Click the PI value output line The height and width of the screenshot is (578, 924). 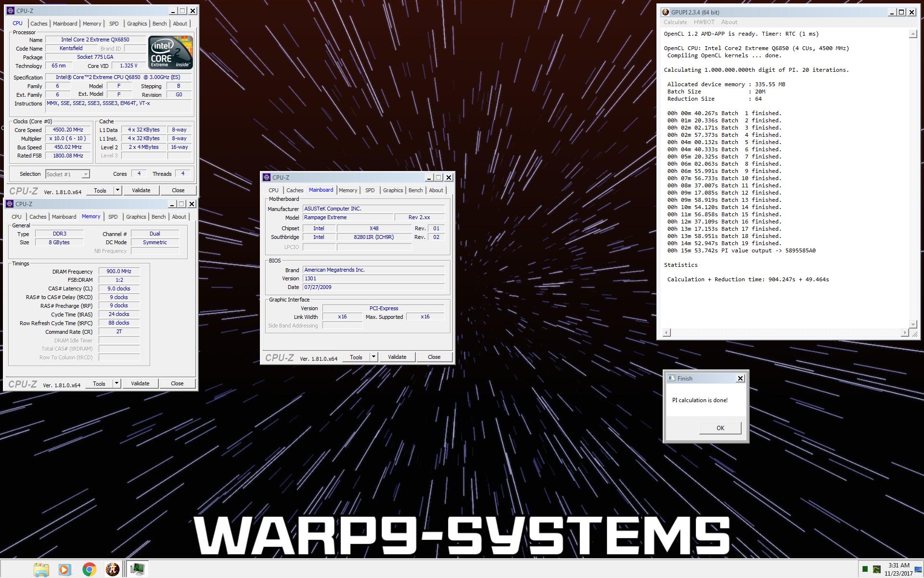(741, 250)
